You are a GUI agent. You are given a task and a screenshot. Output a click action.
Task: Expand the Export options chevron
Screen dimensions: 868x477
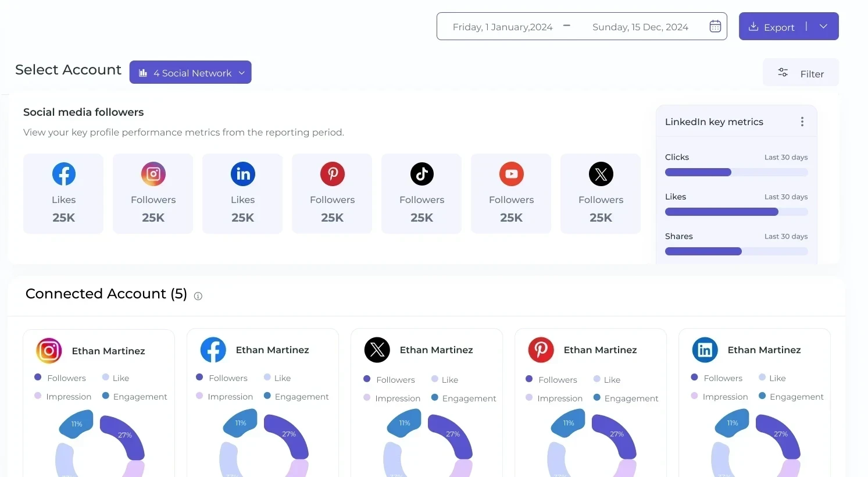pos(823,26)
